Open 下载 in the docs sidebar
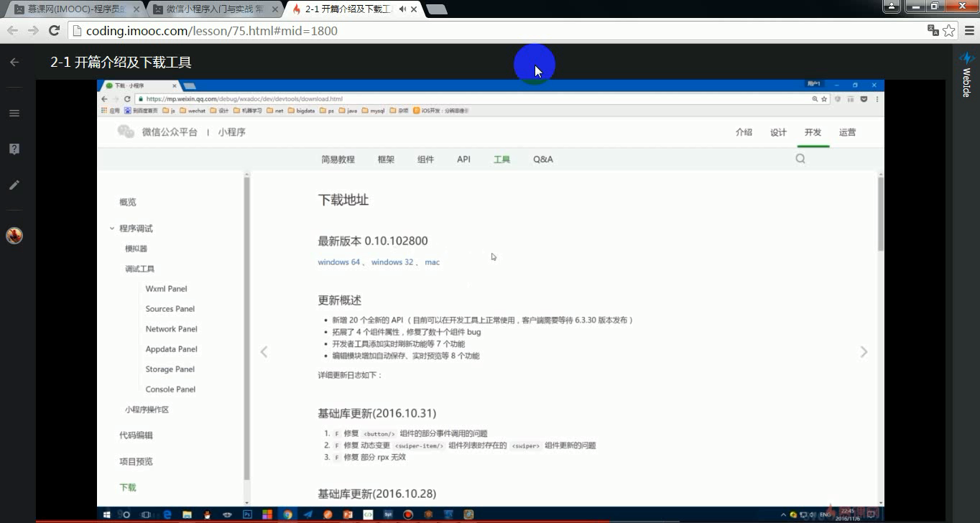Viewport: 980px width, 523px height. tap(127, 487)
